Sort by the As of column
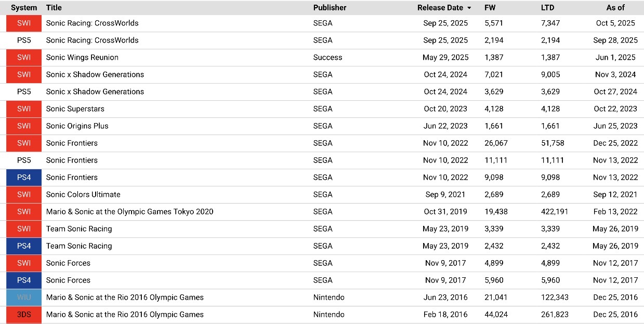The width and height of the screenshot is (644, 324). (x=615, y=8)
